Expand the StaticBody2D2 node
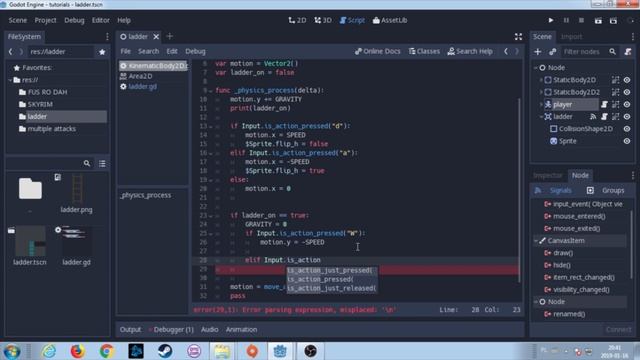The image size is (640, 360). click(x=541, y=92)
